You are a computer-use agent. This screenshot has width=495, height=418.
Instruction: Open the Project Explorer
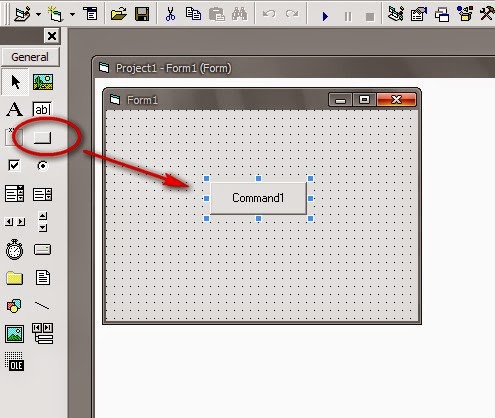[x=396, y=14]
